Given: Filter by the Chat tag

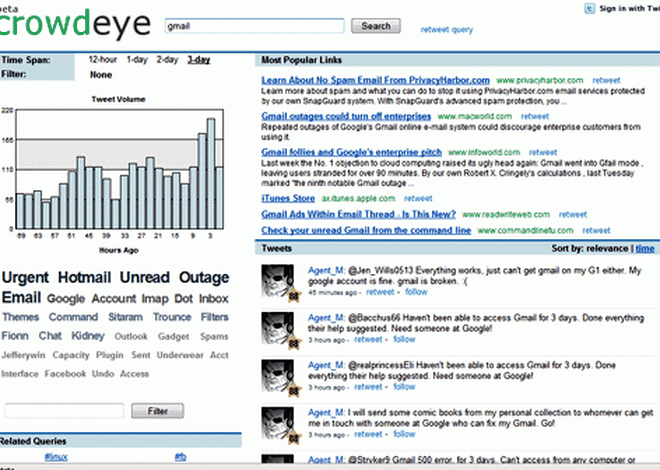Looking at the screenshot, I should [x=50, y=336].
